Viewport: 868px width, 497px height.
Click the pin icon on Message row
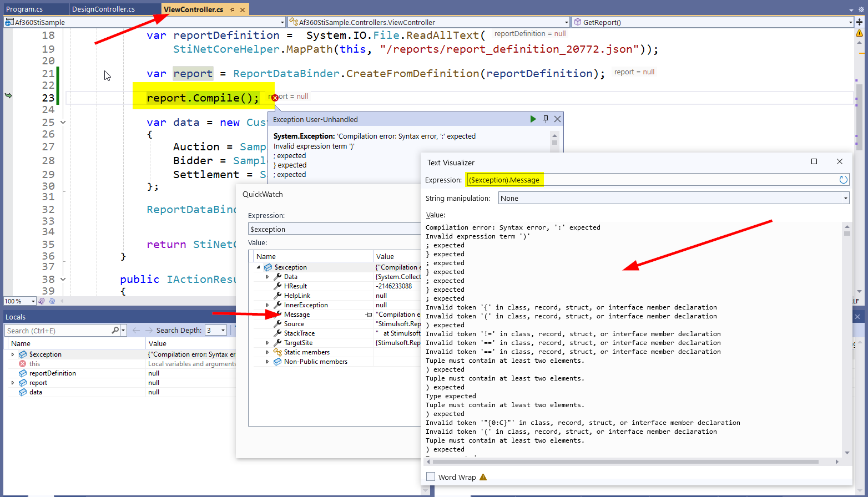pyautogui.click(x=369, y=315)
